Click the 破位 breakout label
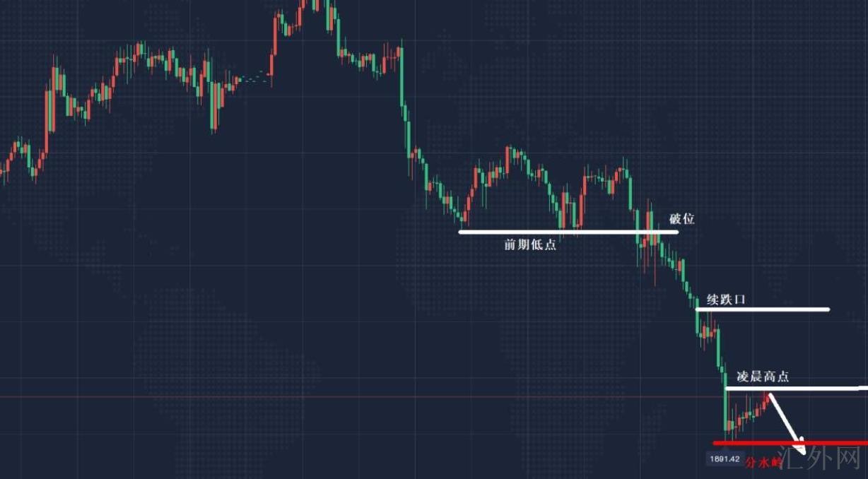The width and height of the screenshot is (868, 479). click(x=682, y=218)
